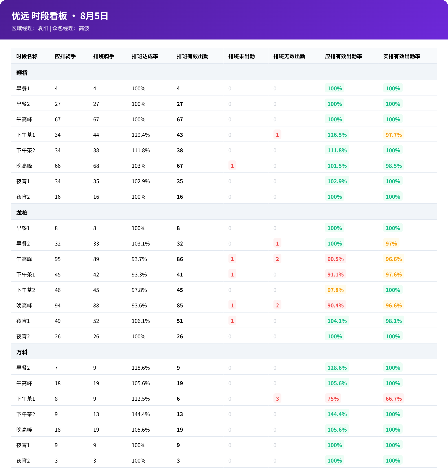Click the 91.1% red badge
The height and width of the screenshot is (476, 448).
coord(335,274)
